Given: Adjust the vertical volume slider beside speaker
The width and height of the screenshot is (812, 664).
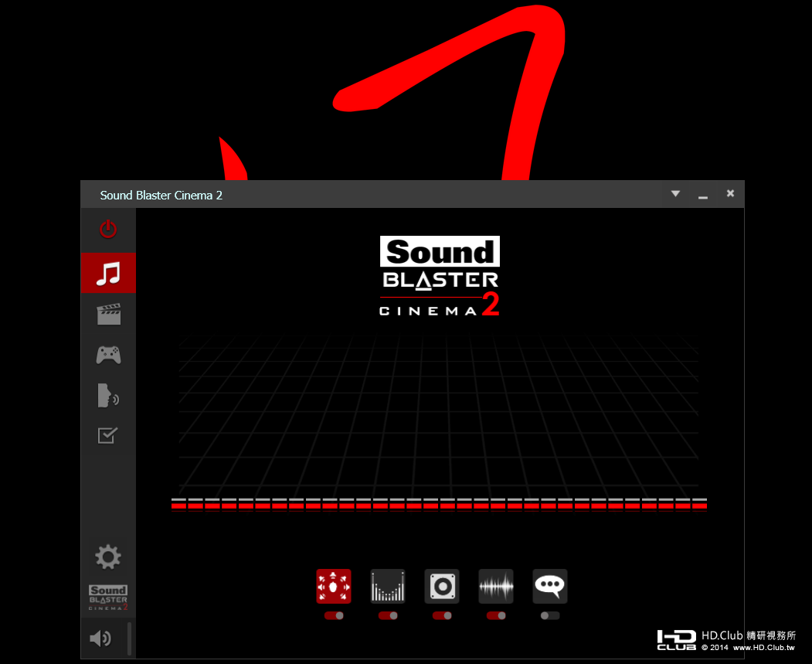Looking at the screenshot, I should (x=129, y=638).
